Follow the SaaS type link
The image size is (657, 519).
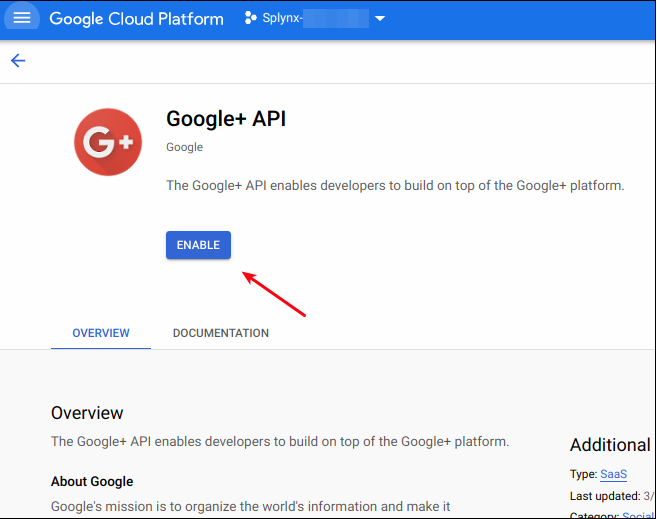click(x=613, y=474)
